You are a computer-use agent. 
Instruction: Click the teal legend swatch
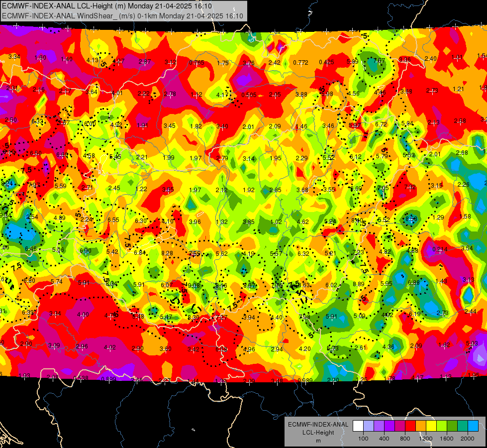(x=462, y=426)
